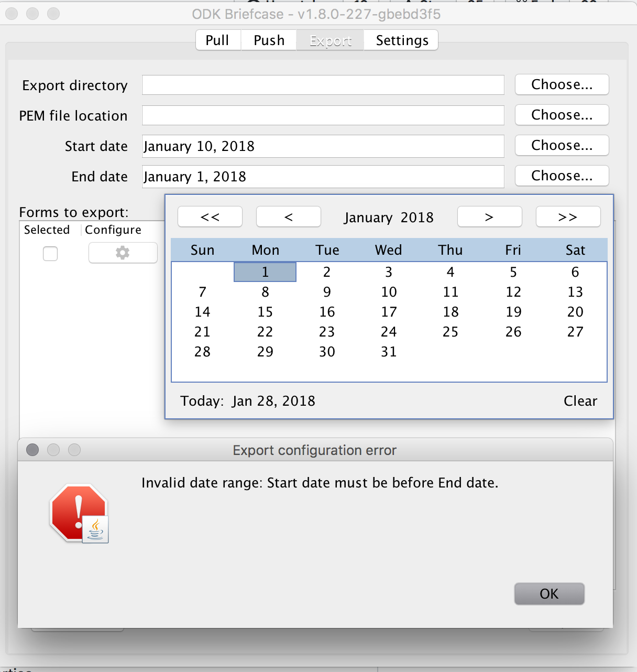Click Today: Jan 28, 2018 shortcut
637x672 pixels.
coord(247,400)
